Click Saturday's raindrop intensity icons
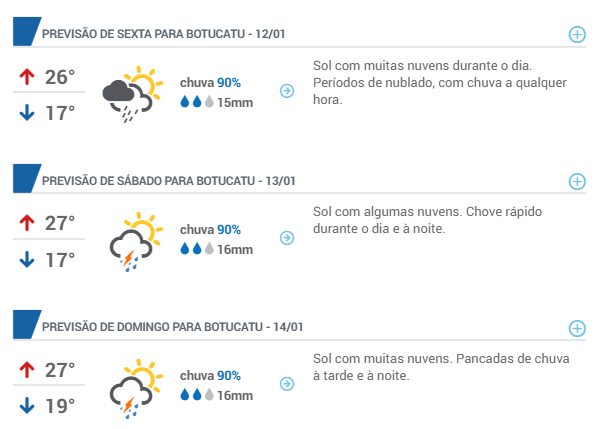 [197, 249]
